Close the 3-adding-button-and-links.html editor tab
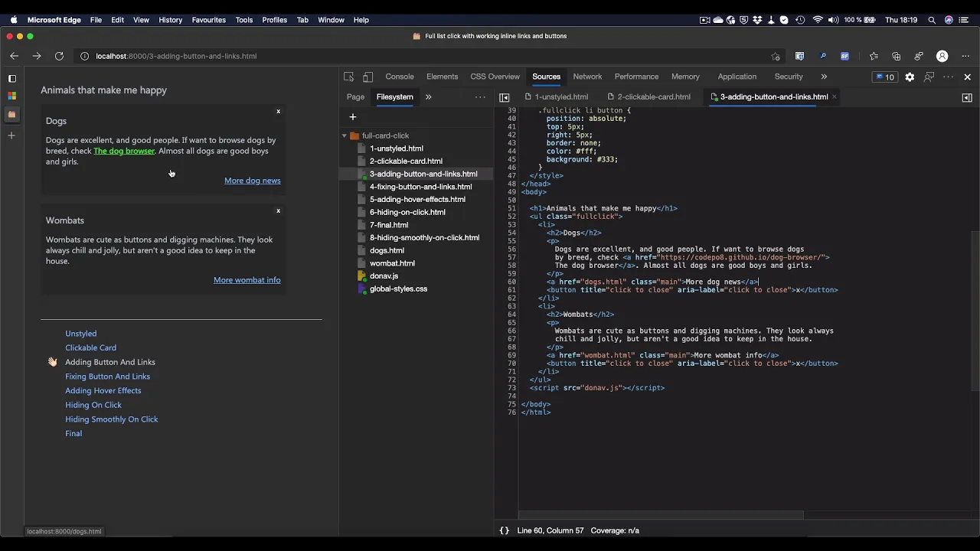The width and height of the screenshot is (980, 551). point(834,97)
